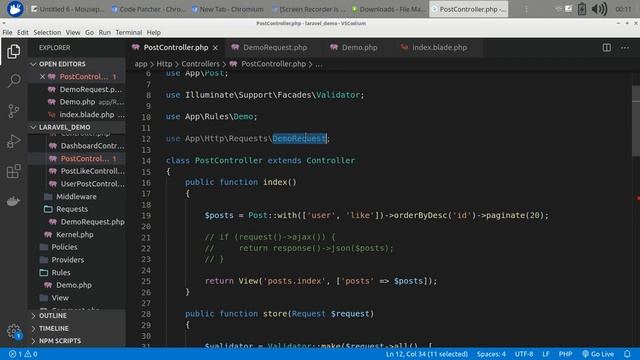This screenshot has height=360, width=640.
Task: Expand the Middleware folder
Action: (77, 196)
